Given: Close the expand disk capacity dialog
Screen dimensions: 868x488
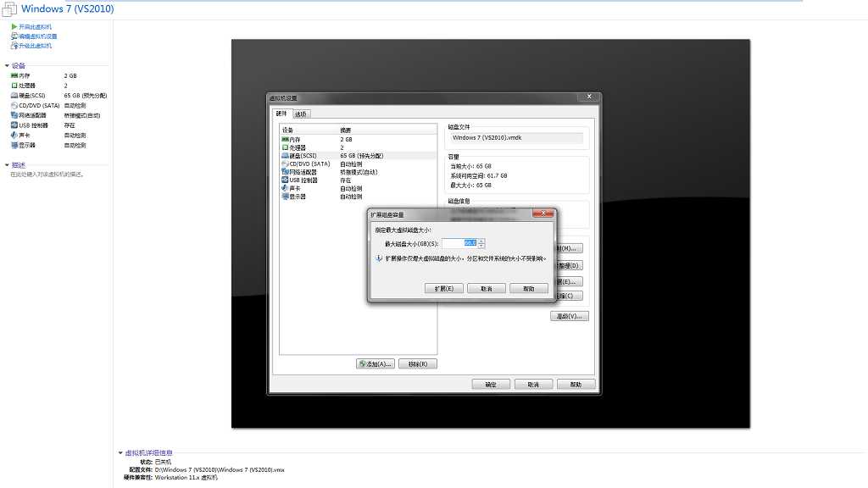Looking at the screenshot, I should pyautogui.click(x=543, y=213).
